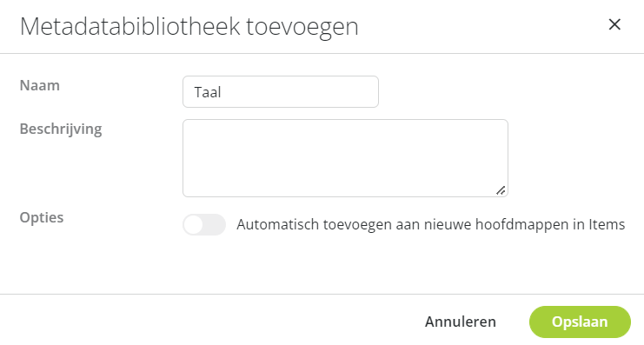Click the empty area of the description box
644x345 pixels.
point(345,158)
